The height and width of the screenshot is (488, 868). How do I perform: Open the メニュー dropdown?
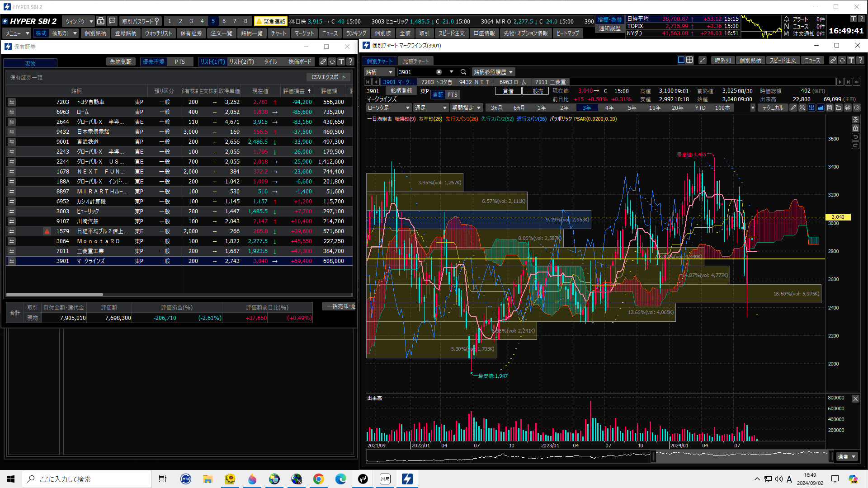(17, 33)
